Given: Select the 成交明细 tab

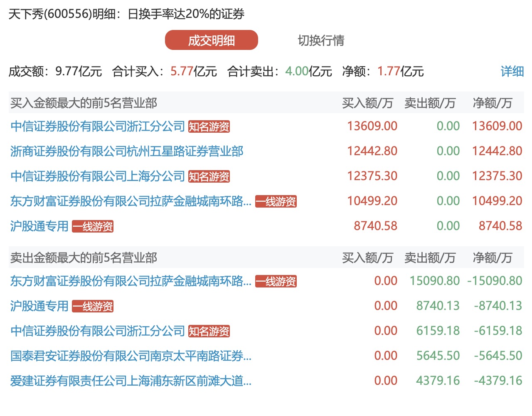Looking at the screenshot, I should (212, 40).
